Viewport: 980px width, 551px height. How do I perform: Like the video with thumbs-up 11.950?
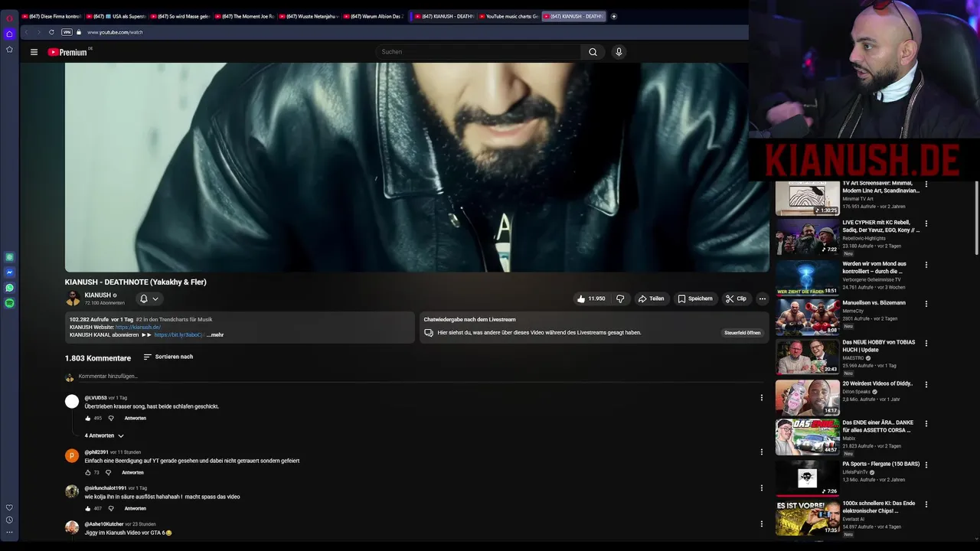pos(591,298)
